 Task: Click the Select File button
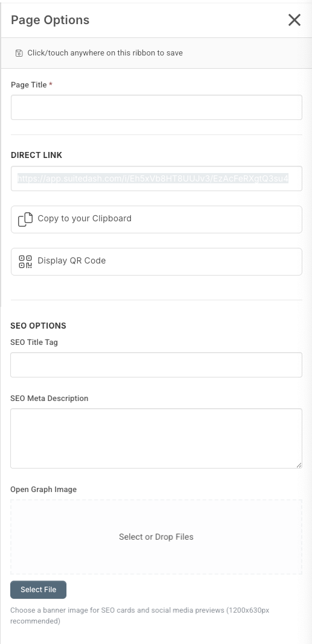(38, 590)
